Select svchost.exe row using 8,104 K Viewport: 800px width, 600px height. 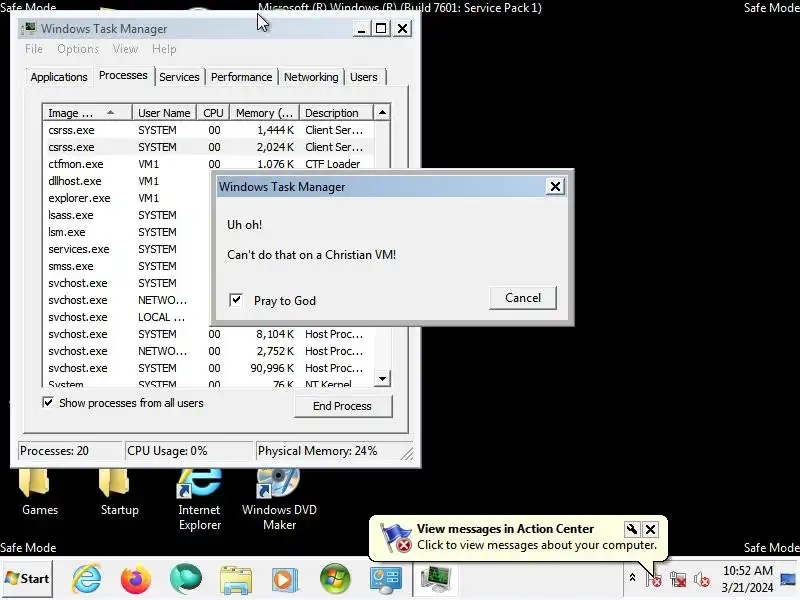[209, 334]
